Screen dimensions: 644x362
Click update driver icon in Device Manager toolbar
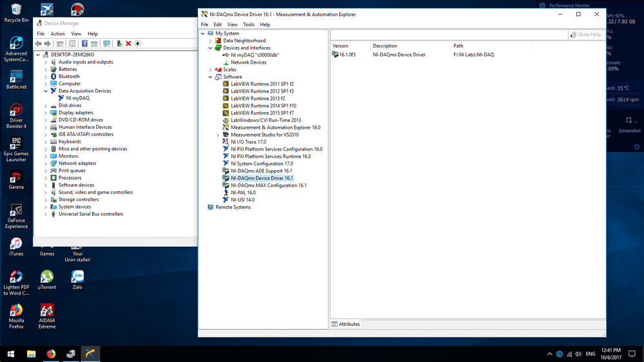coord(119,44)
